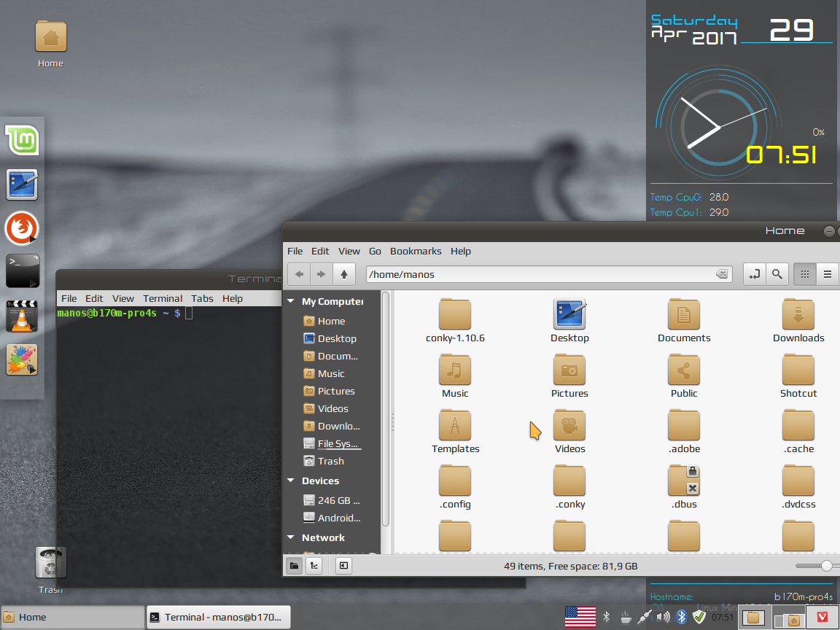The image size is (840, 630).
Task: Open the Trash desktop icon
Action: point(50,570)
